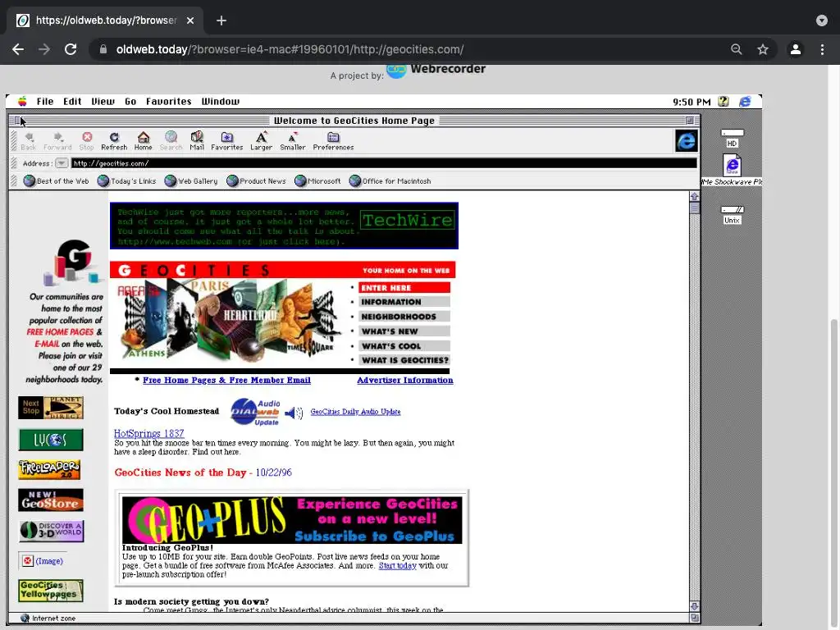Click the NEIGHBORHOODS navigation button
The image size is (840, 630).
[404, 317]
